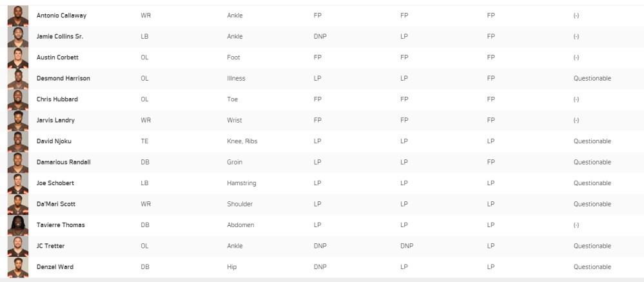Click Desmond Harrison's headshot image
Image resolution: width=644 pixels, height=282 pixels.
click(x=18, y=79)
